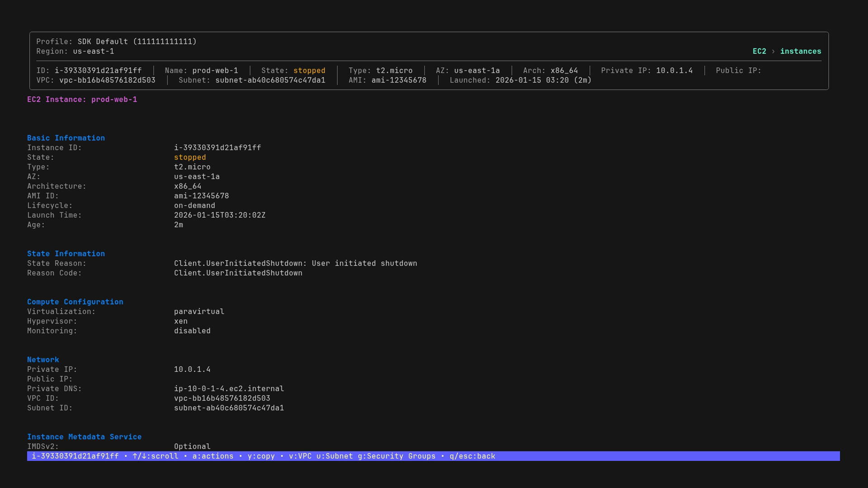
Task: Click us-east-1a in the header summary row
Action: pos(477,71)
